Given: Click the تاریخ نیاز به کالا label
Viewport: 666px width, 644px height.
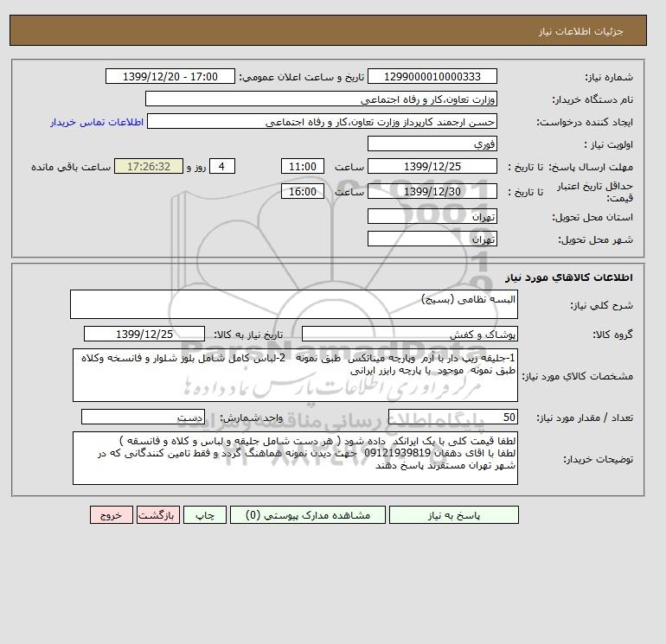Looking at the screenshot, I should 248,335.
